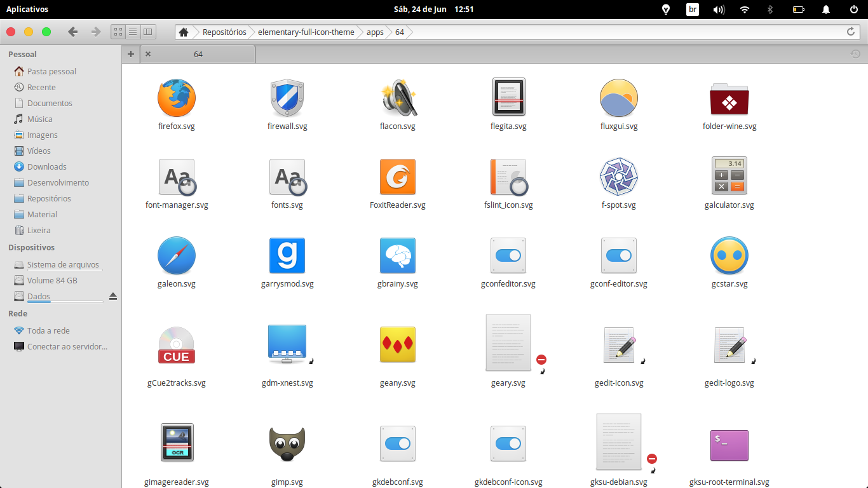
Task: Select the gedit-logo.svg notepad icon
Action: 729,345
